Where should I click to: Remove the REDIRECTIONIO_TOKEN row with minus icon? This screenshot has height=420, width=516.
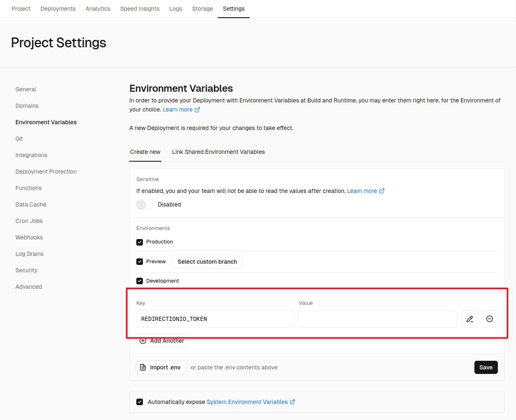490,319
